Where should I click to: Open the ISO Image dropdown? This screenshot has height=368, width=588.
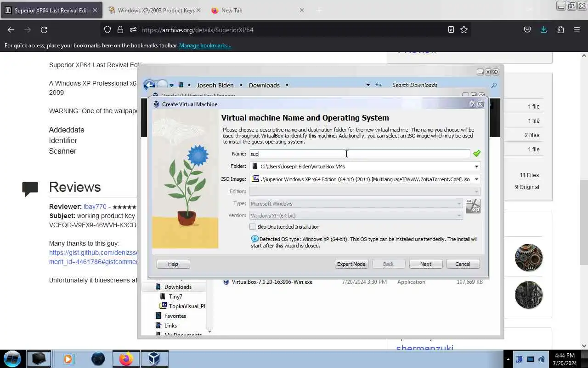pos(476,179)
